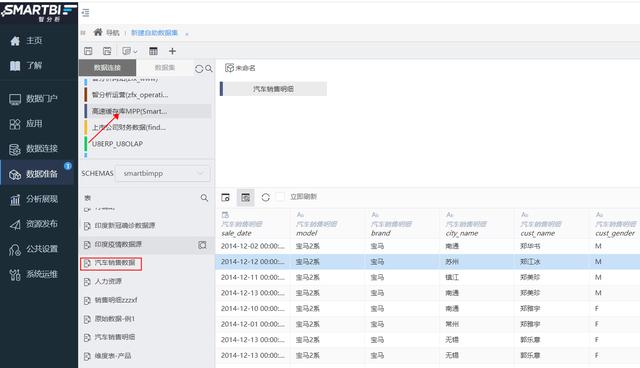
Task: Open the SCHEMAS smartbimpp dropdown
Action: (162, 173)
